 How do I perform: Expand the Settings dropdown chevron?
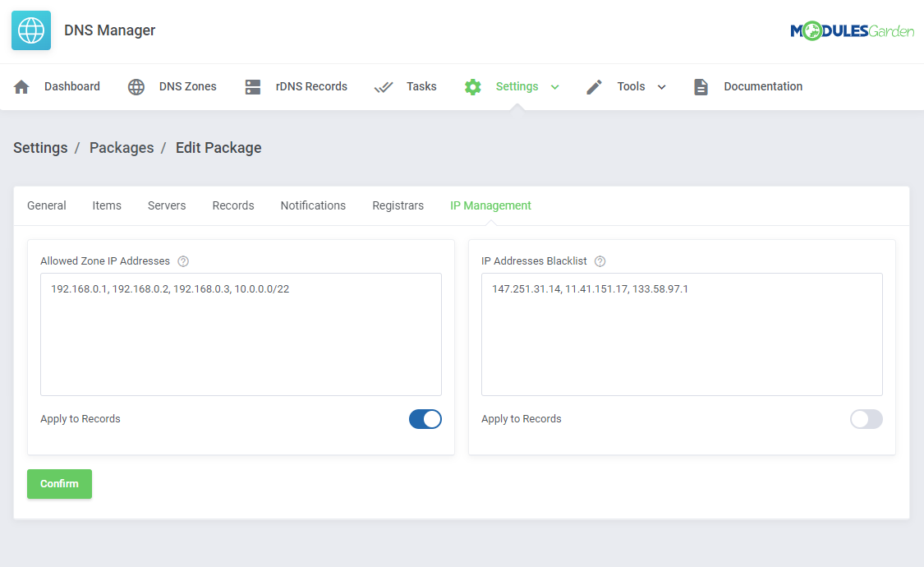pyautogui.click(x=555, y=87)
